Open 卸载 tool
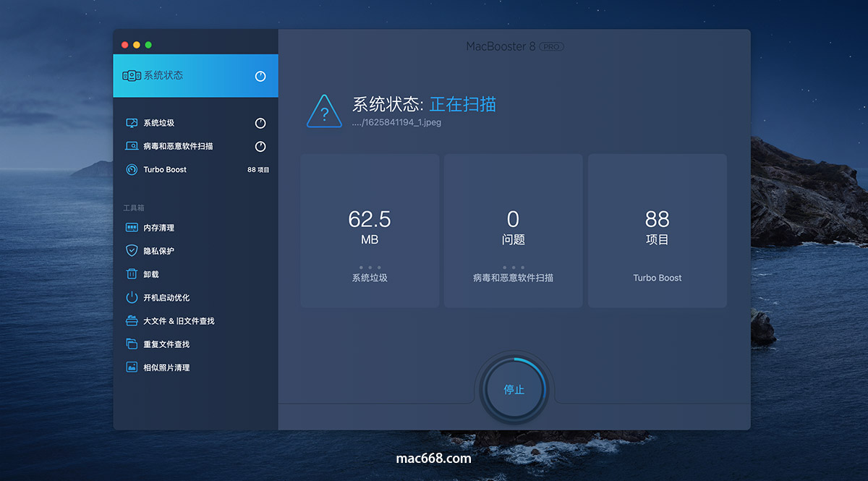This screenshot has height=481, width=868. (195, 274)
